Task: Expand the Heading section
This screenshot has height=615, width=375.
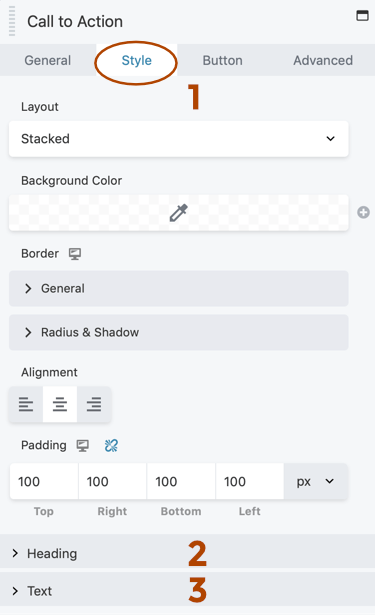Action: coord(188,553)
